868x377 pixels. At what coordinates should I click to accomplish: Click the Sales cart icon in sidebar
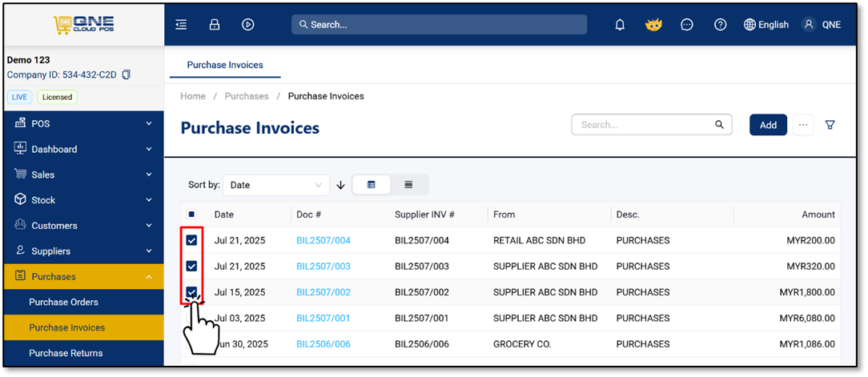coord(21,174)
